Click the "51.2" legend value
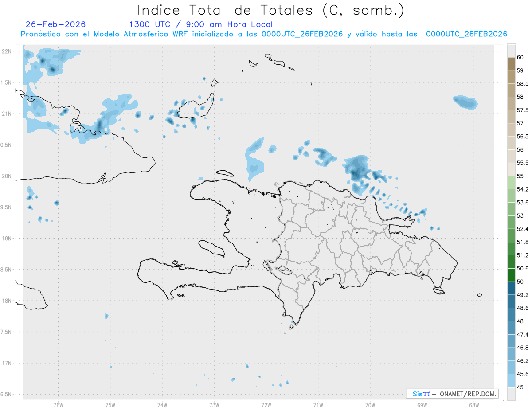Viewport: 532px width, 411px height. point(522,255)
